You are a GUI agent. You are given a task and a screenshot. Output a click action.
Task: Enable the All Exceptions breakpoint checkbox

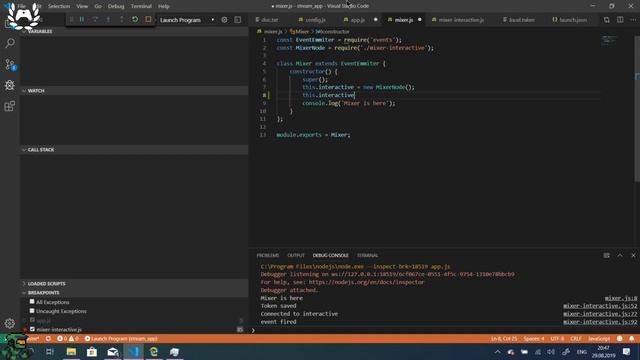point(32,302)
